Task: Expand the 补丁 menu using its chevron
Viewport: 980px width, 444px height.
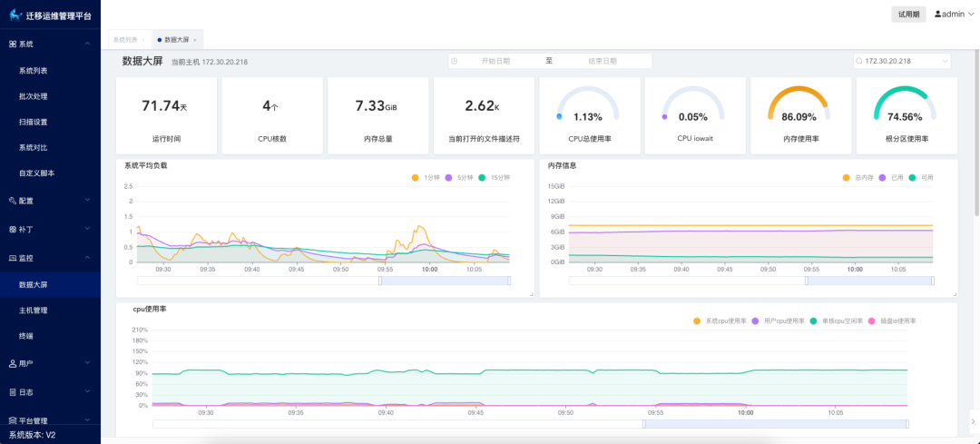Action: point(87,229)
